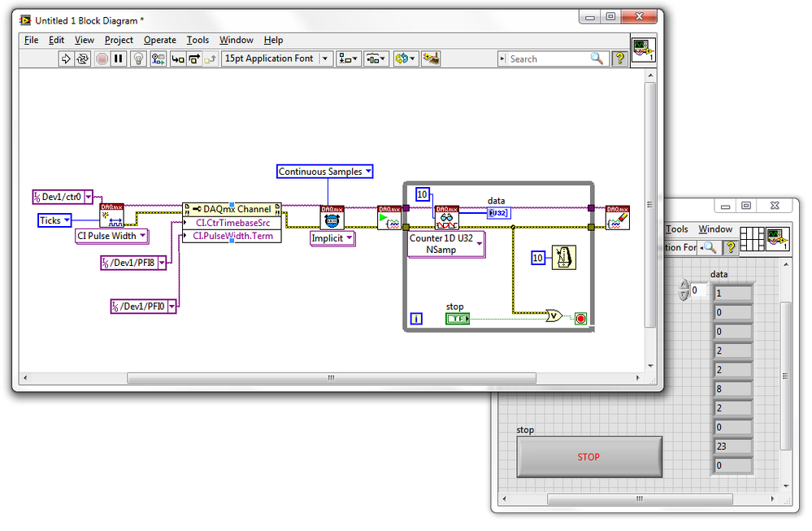
Task: Click the data array index field showing 0
Action: (697, 290)
